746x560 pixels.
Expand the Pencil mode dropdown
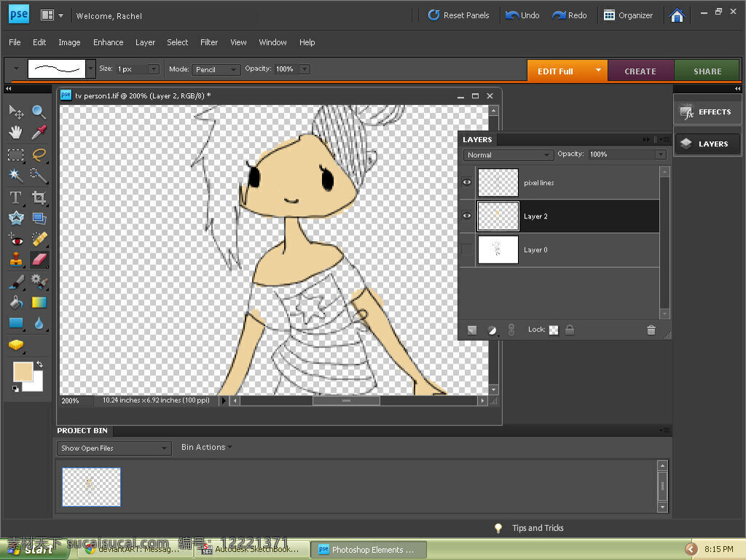216,69
